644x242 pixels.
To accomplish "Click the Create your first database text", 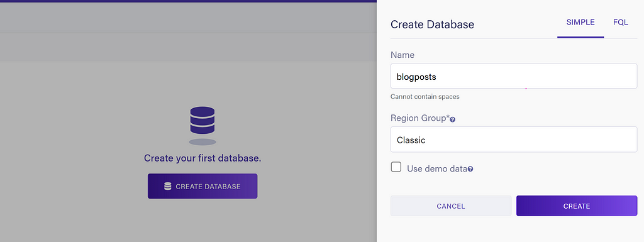I will tap(203, 158).
